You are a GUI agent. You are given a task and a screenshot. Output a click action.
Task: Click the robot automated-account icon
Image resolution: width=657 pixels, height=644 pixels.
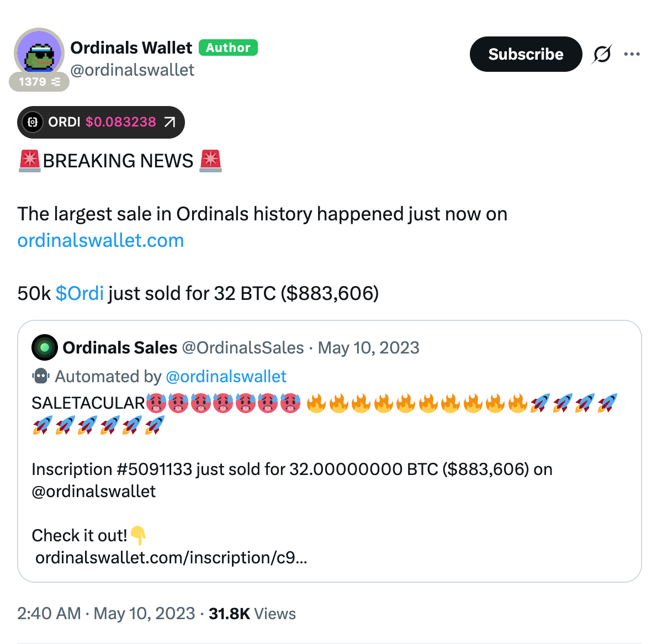coord(41,377)
